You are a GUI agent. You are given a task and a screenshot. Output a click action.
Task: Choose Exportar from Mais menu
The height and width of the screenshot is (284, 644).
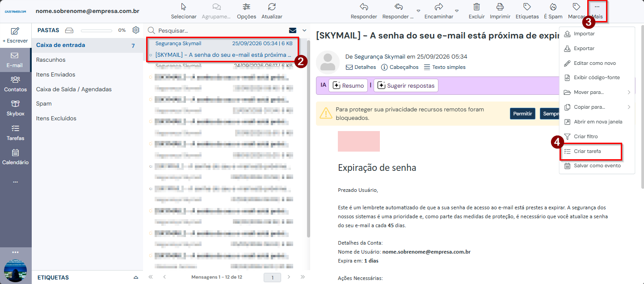click(597, 48)
